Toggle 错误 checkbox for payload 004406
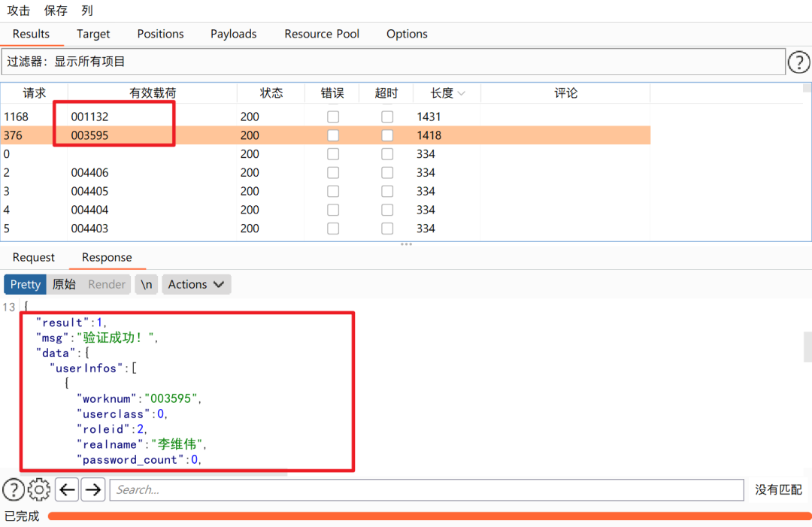812x527 pixels. tap(333, 172)
